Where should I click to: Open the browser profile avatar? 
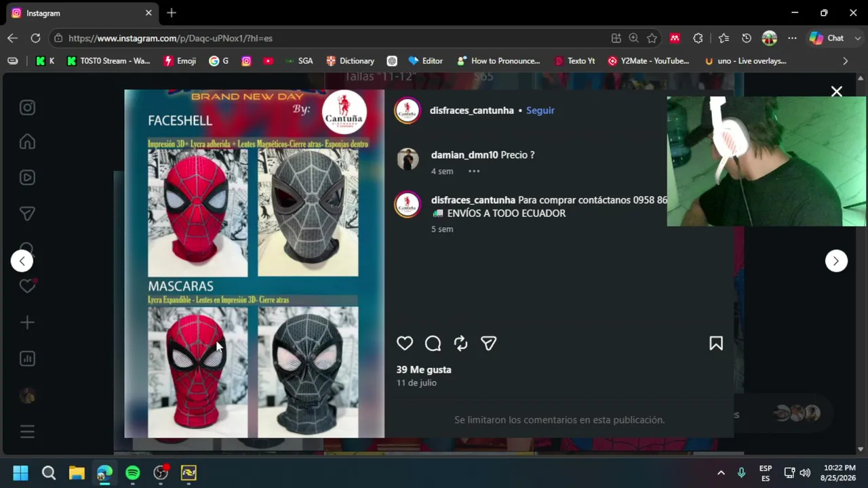coord(769,38)
